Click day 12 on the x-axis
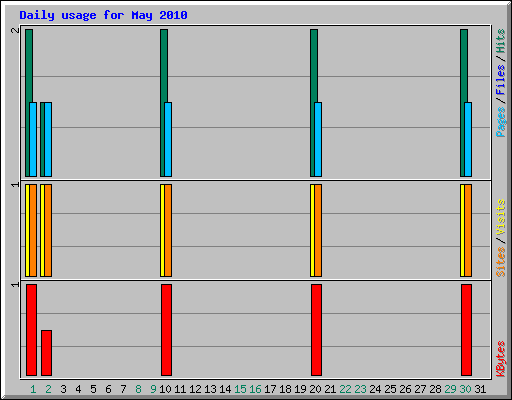This screenshot has width=512, height=400. (x=195, y=389)
